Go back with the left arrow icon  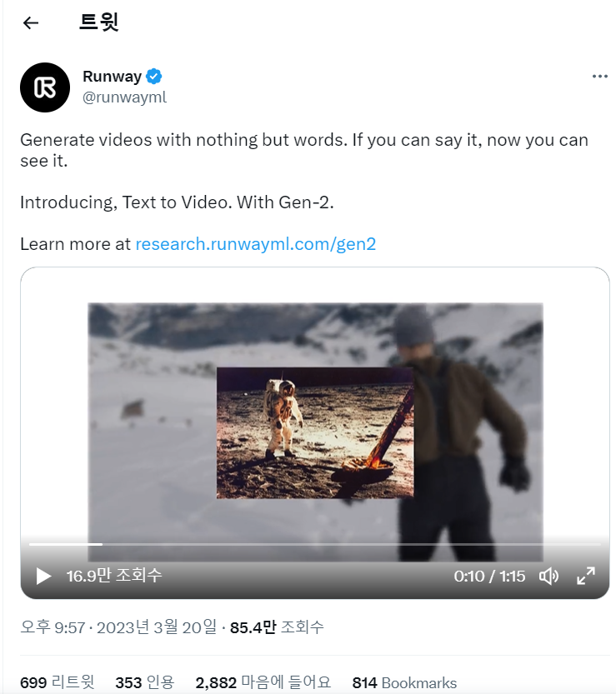[x=31, y=22]
